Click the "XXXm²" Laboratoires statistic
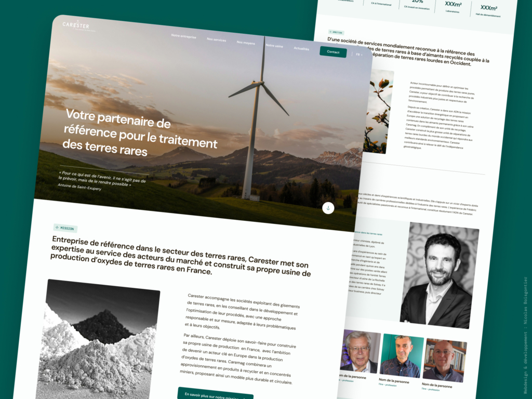This screenshot has width=532, height=399. click(x=453, y=7)
